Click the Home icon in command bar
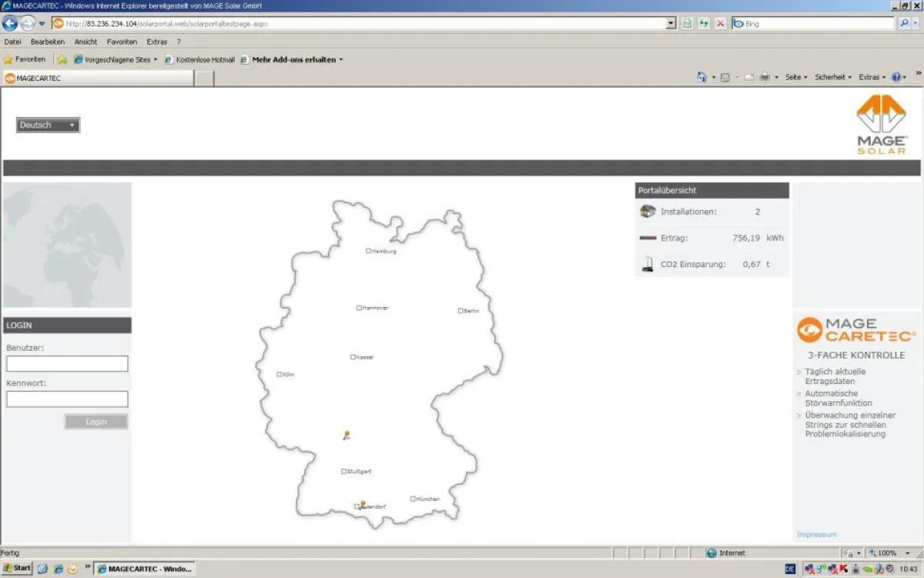924x578 pixels. coord(701,78)
